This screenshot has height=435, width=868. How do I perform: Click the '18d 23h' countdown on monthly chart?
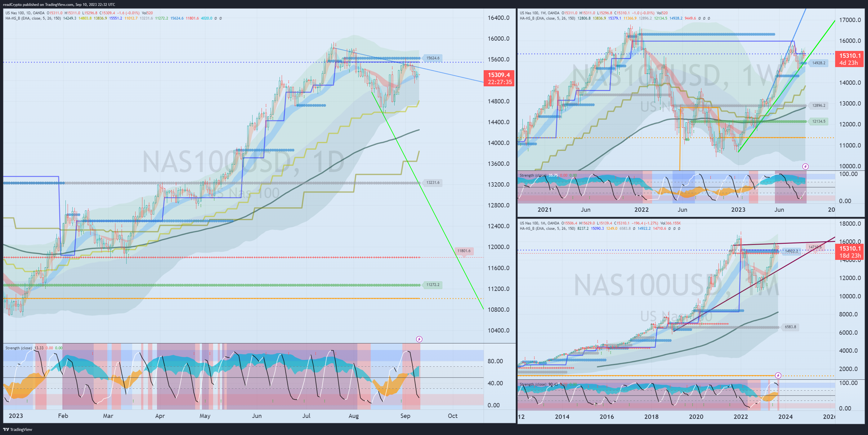850,256
